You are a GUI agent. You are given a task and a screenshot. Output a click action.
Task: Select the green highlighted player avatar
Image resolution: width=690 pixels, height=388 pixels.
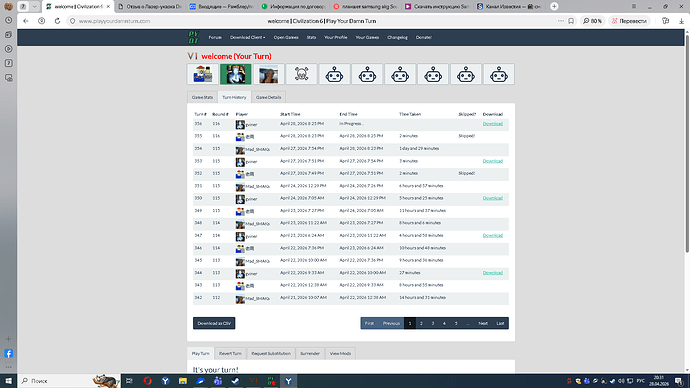click(x=236, y=74)
